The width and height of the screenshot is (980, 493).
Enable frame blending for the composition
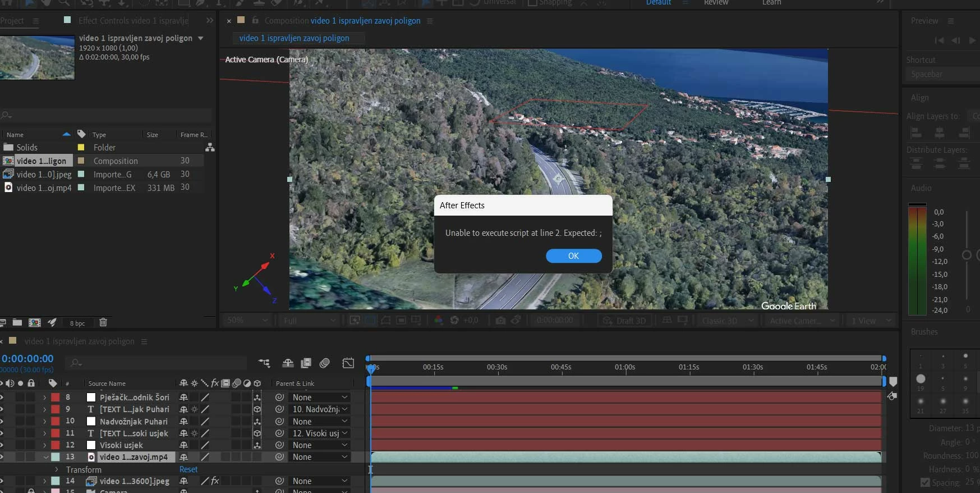click(x=306, y=363)
